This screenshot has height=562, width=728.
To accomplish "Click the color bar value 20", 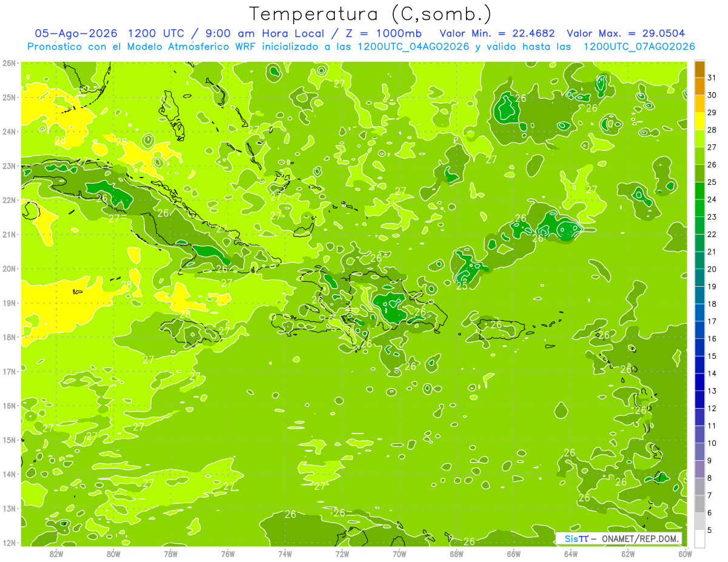I will [712, 269].
